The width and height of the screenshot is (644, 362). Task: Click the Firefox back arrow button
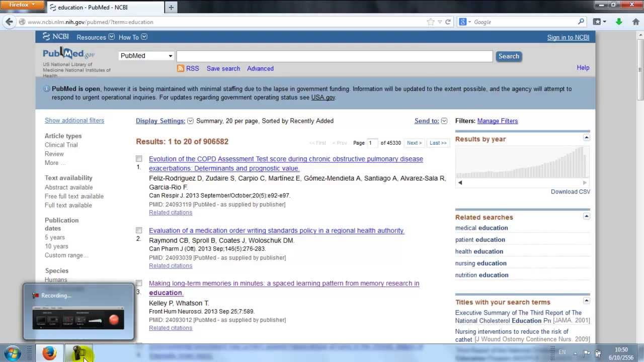[9, 22]
